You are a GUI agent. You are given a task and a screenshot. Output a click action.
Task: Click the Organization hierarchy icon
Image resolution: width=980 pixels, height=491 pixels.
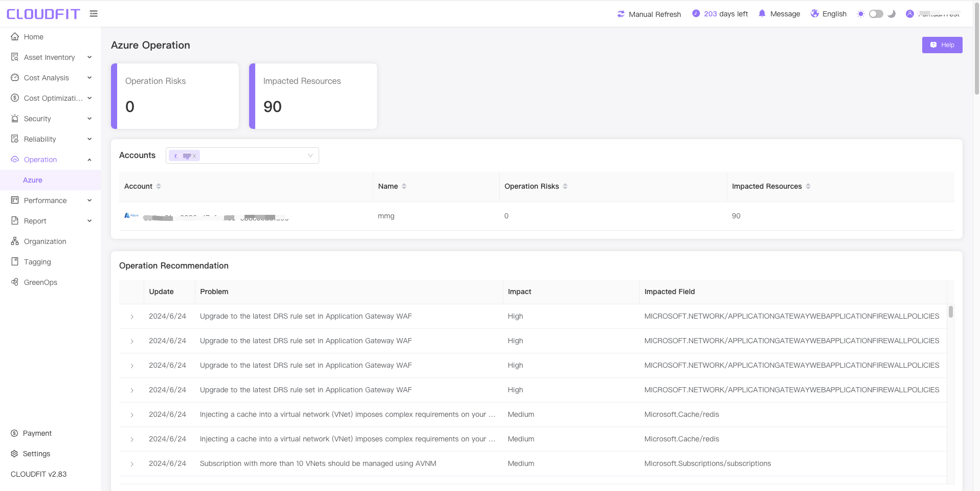click(15, 241)
